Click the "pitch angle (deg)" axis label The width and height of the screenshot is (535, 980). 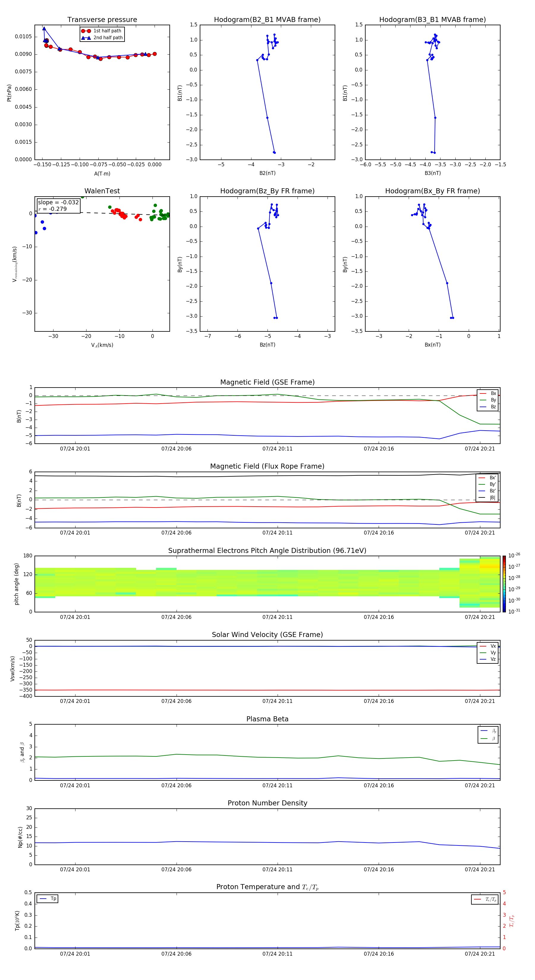[x=16, y=584]
